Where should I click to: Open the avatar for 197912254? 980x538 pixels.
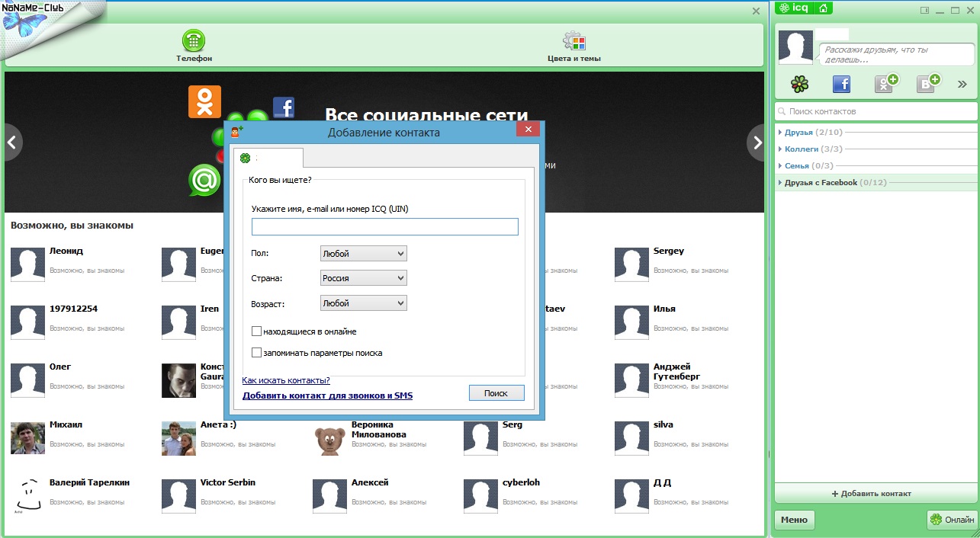pyautogui.click(x=28, y=322)
